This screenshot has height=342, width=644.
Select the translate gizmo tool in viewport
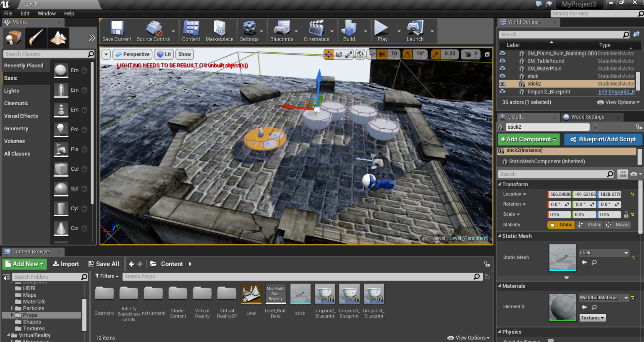point(328,54)
